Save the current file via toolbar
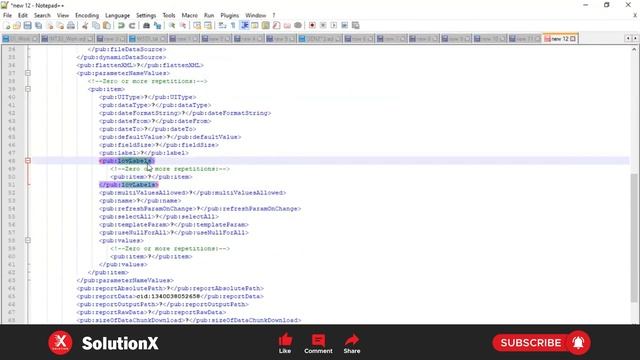640x360 pixels. 27,26
